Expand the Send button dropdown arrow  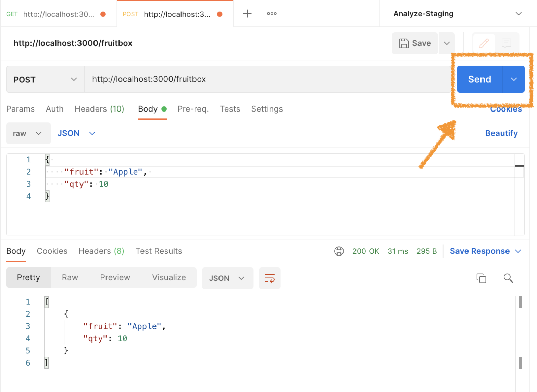[x=514, y=79]
